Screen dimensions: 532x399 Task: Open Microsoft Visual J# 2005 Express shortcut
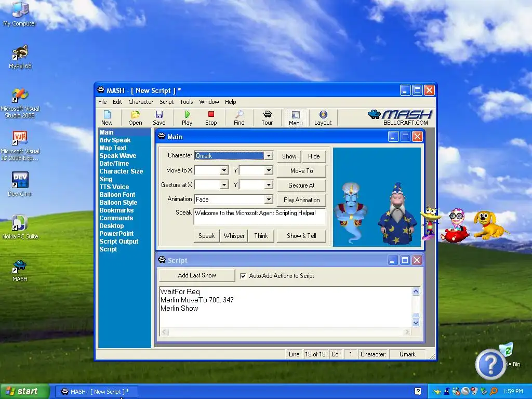[20, 146]
